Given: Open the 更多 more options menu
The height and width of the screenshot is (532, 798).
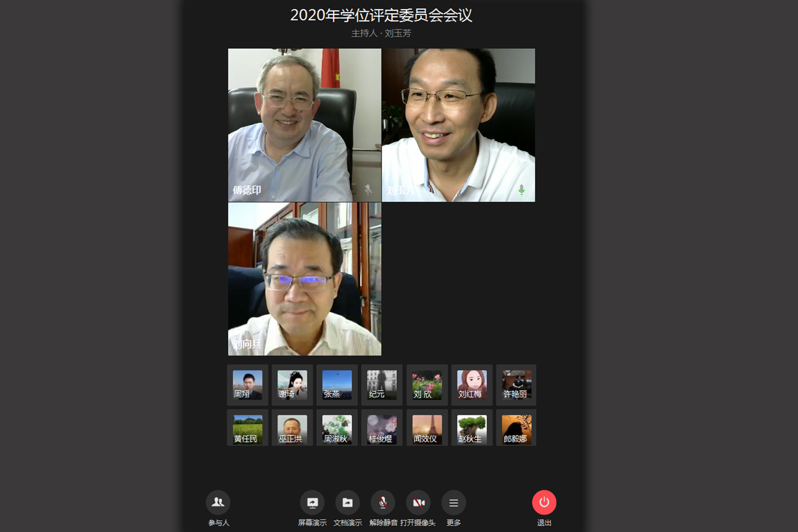Looking at the screenshot, I should click(x=454, y=502).
